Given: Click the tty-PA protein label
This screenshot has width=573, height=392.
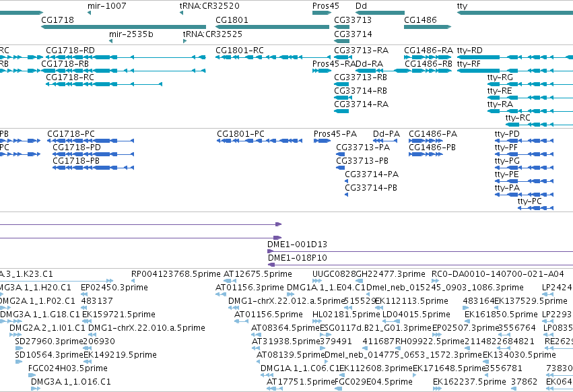Looking at the screenshot, I should 507,188.
